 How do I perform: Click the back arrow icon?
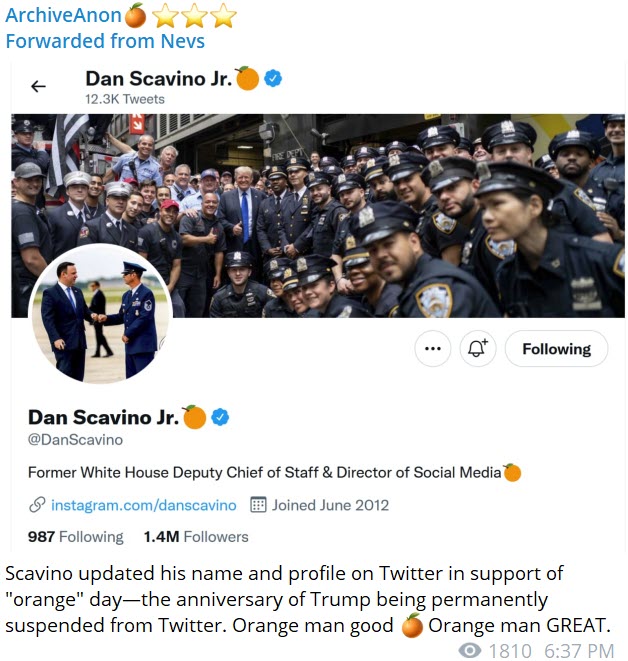[x=38, y=86]
